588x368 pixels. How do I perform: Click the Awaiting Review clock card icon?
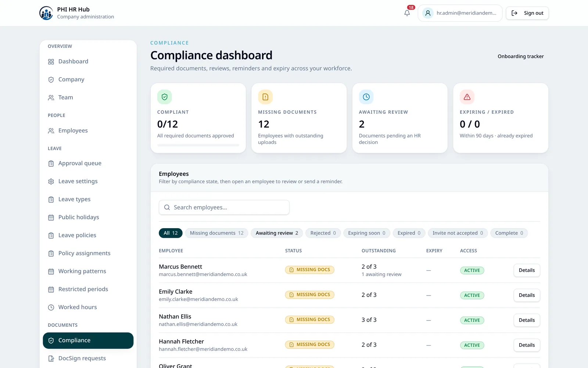click(x=366, y=97)
